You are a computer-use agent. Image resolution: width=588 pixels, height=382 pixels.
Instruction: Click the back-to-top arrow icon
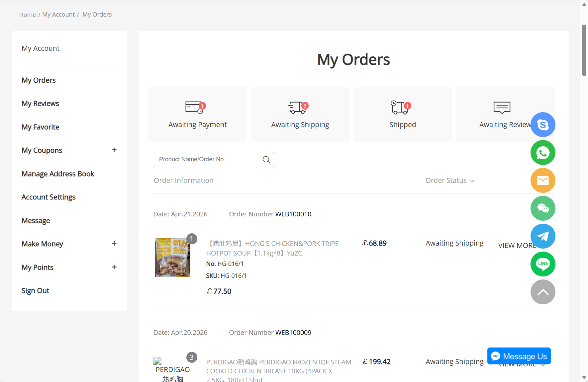click(x=543, y=292)
